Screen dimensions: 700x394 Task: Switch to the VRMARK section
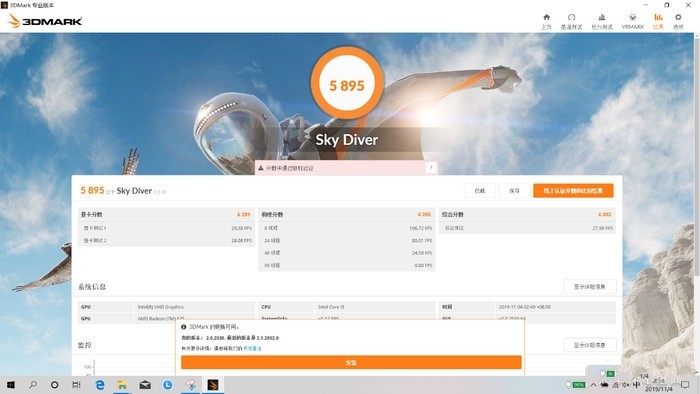pos(633,21)
